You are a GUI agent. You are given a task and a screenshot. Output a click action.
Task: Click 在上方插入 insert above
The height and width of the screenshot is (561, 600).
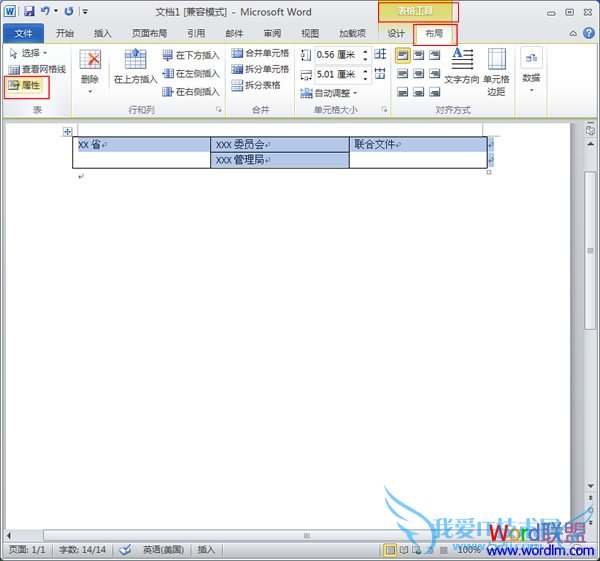[x=135, y=67]
